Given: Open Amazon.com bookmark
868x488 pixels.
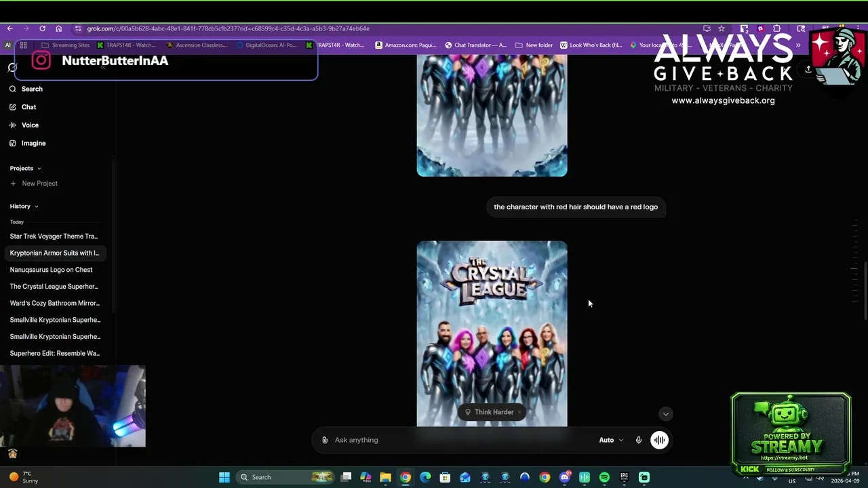Looking at the screenshot, I should click(x=406, y=45).
